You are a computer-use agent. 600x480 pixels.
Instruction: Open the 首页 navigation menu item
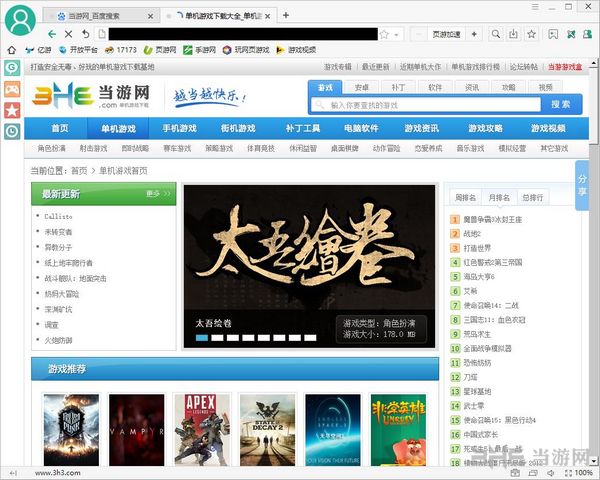click(x=60, y=128)
